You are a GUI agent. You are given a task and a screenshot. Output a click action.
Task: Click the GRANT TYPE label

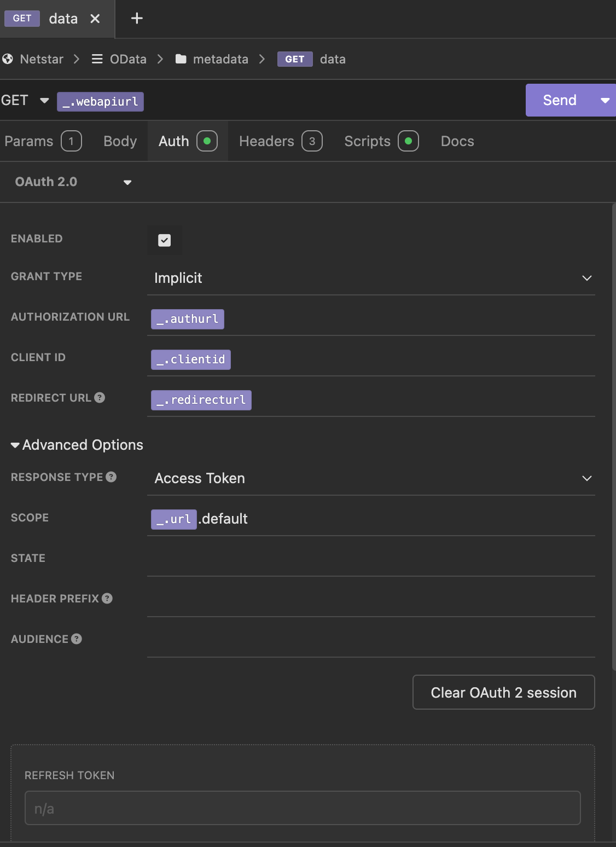47,276
